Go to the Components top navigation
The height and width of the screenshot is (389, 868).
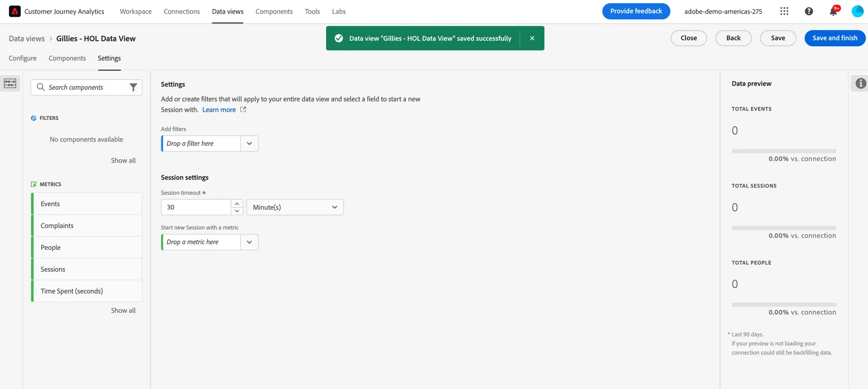point(274,11)
